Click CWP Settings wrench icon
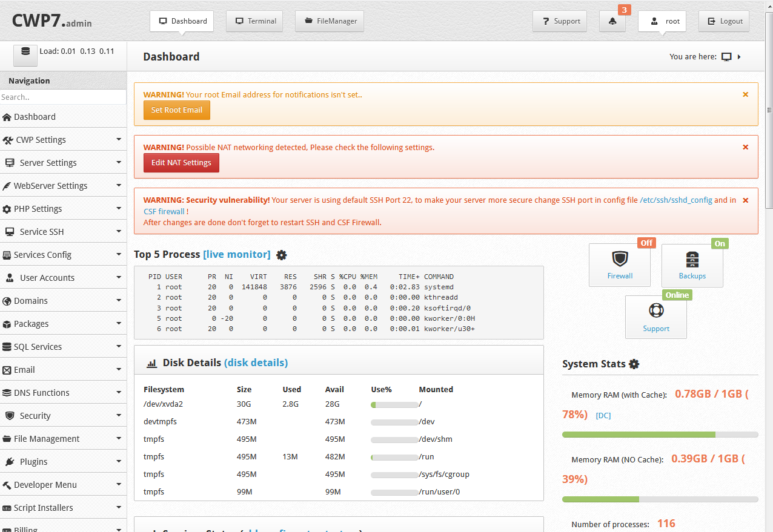 [x=8, y=140]
